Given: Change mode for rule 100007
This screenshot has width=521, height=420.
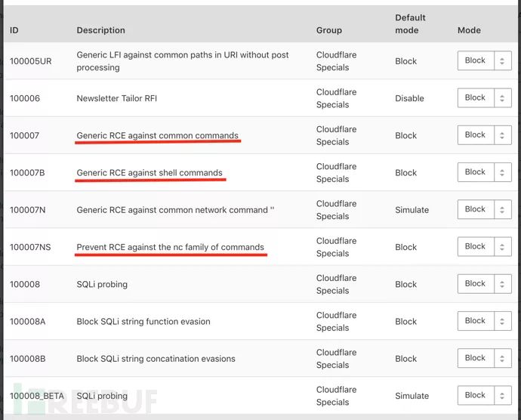Looking at the screenshot, I should (x=484, y=134).
